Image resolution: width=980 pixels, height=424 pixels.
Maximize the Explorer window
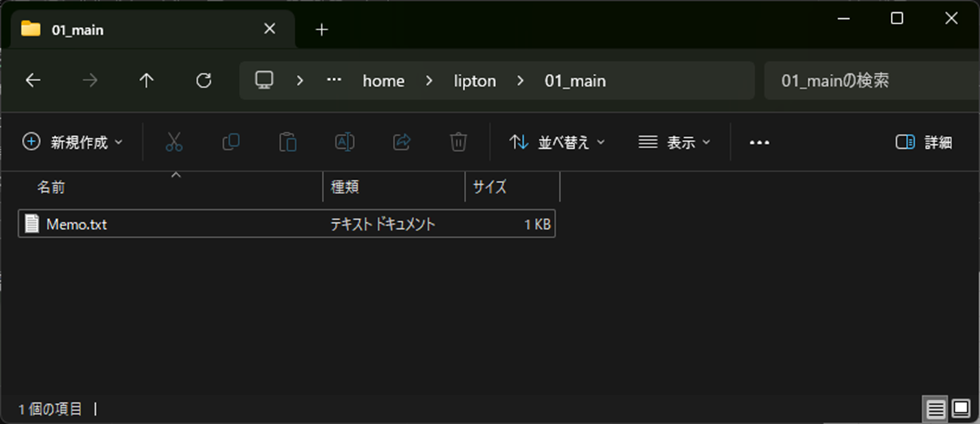[897, 19]
